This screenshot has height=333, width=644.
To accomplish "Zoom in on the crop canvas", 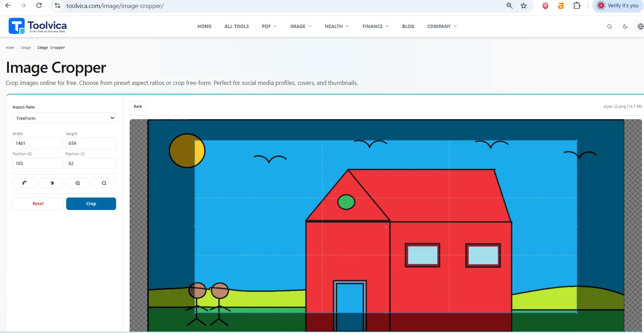I will 78,183.
